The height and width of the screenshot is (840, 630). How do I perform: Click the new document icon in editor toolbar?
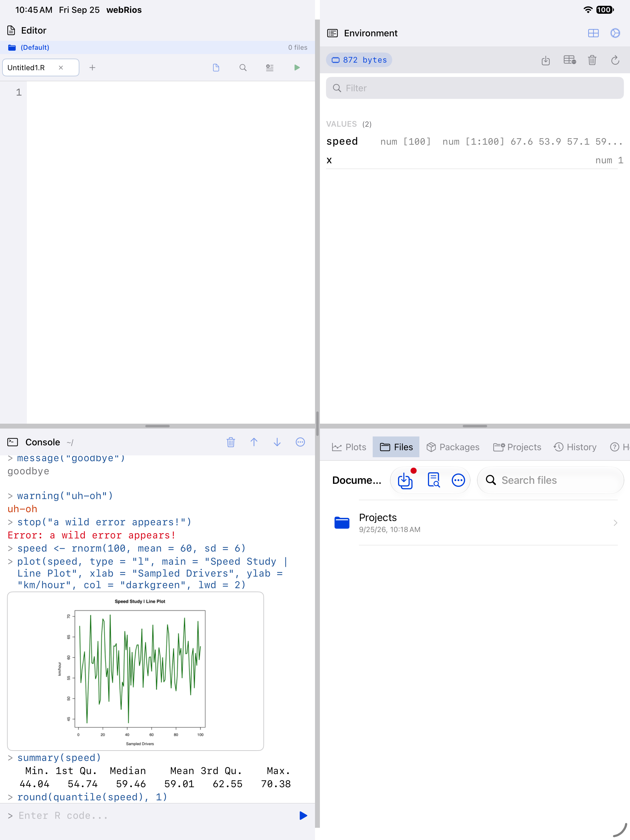point(216,67)
